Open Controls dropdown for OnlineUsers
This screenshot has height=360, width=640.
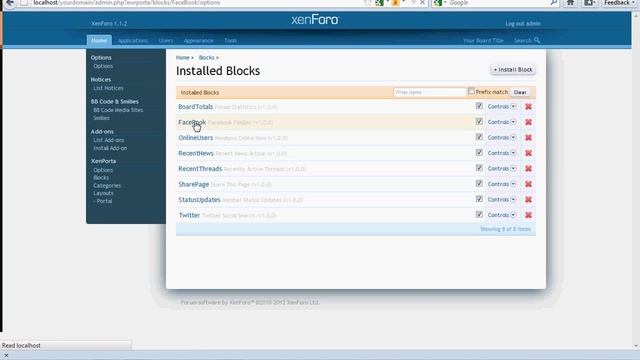[502, 138]
